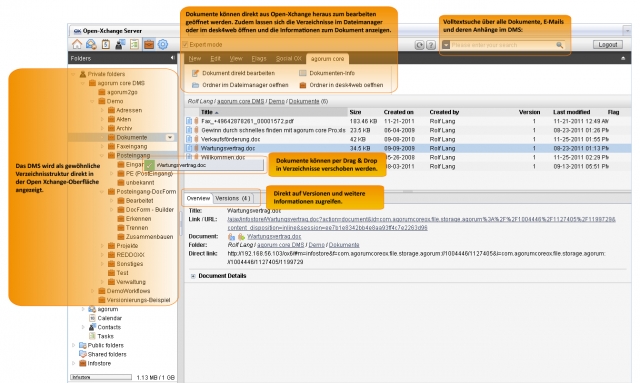
Task: Open the calendar module icon in toolbar
Action: pos(106,44)
